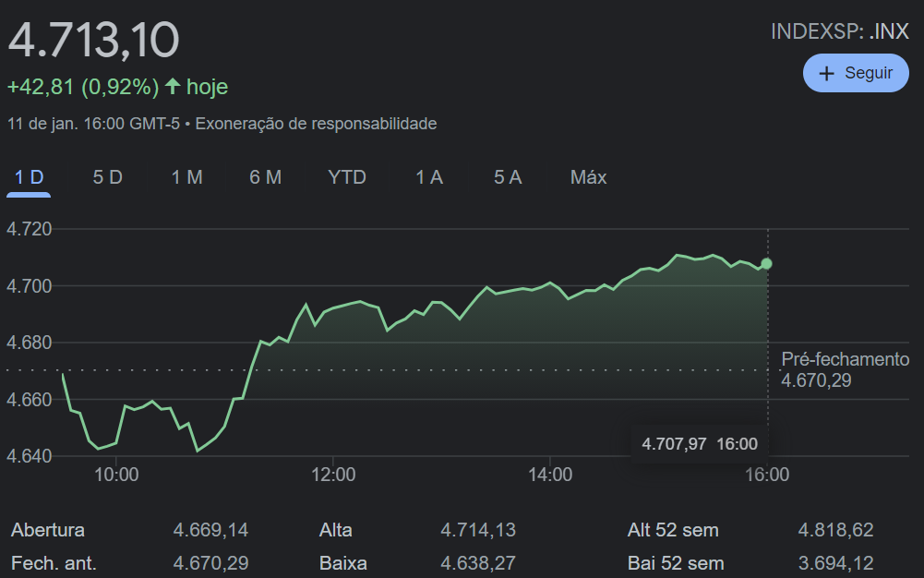Select the 1 D time range tab

[x=29, y=177]
